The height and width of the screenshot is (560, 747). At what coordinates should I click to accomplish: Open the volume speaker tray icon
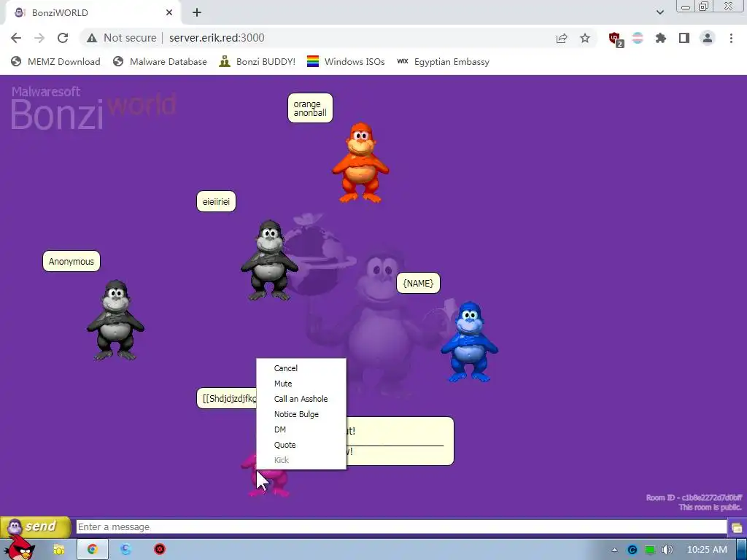[x=667, y=550]
